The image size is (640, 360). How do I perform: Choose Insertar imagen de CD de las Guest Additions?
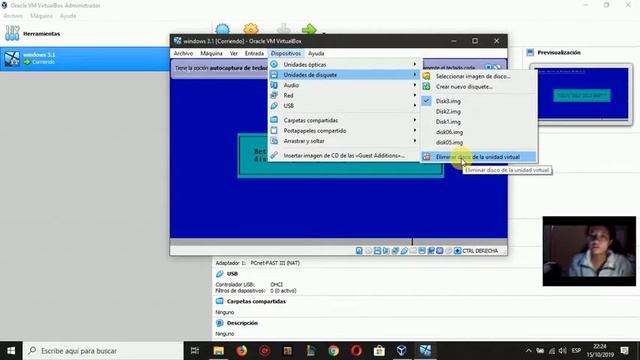point(344,156)
